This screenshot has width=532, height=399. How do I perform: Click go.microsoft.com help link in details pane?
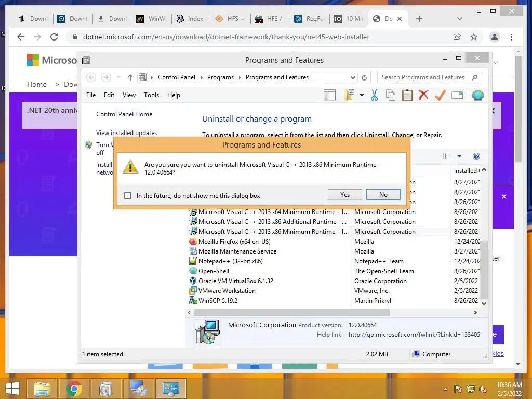point(414,335)
